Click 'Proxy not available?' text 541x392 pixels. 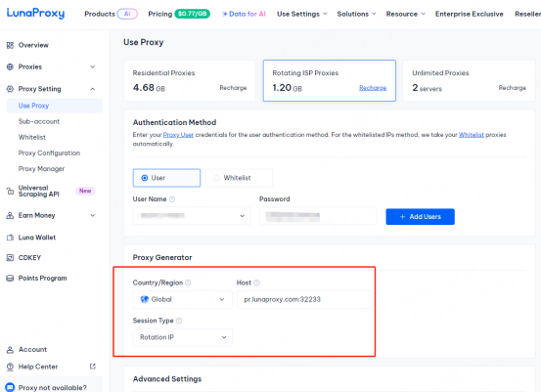53,388
